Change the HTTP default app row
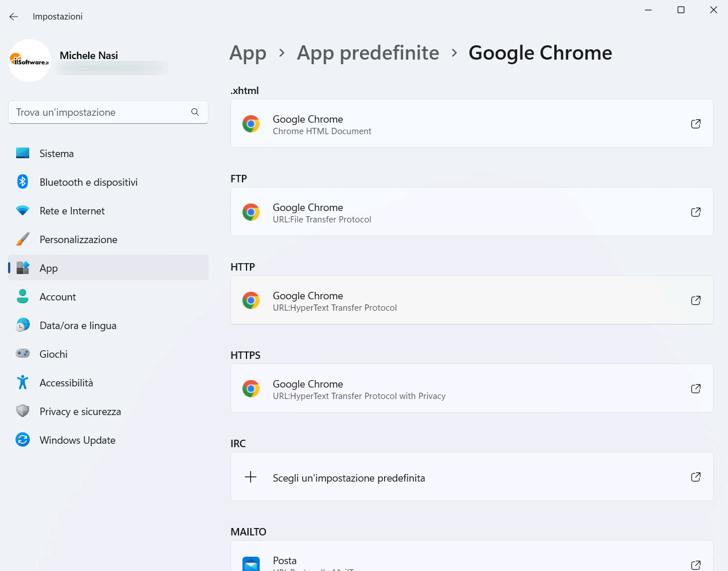The width and height of the screenshot is (728, 571). pos(472,300)
